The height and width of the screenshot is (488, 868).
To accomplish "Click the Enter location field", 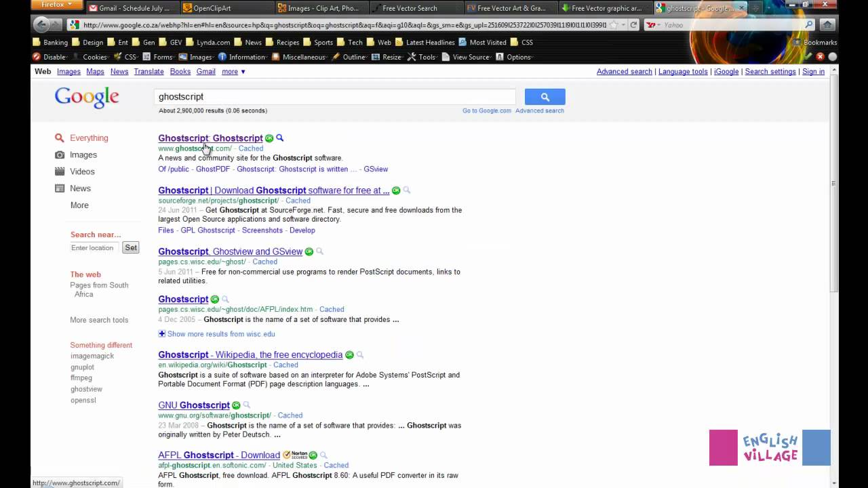I will point(95,247).
